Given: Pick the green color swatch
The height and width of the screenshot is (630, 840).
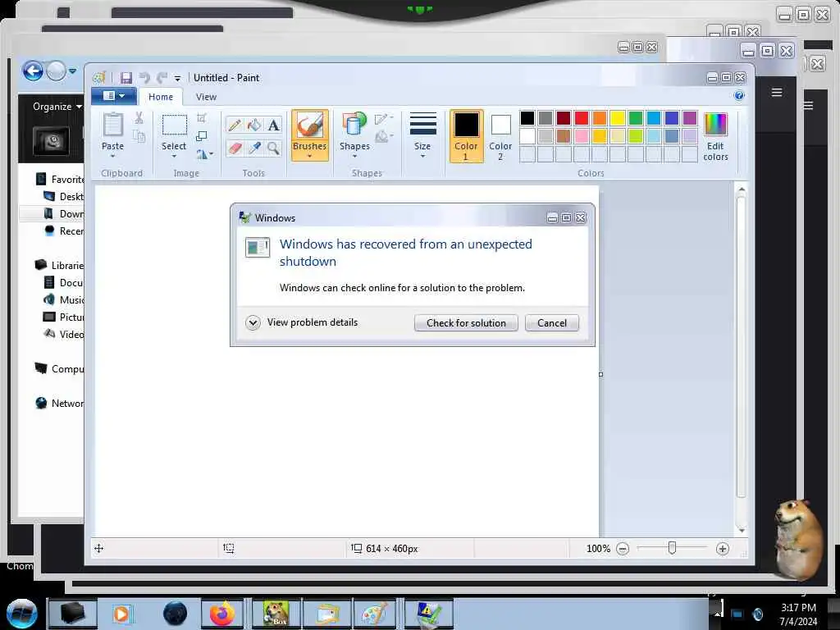Looking at the screenshot, I should pos(636,118).
